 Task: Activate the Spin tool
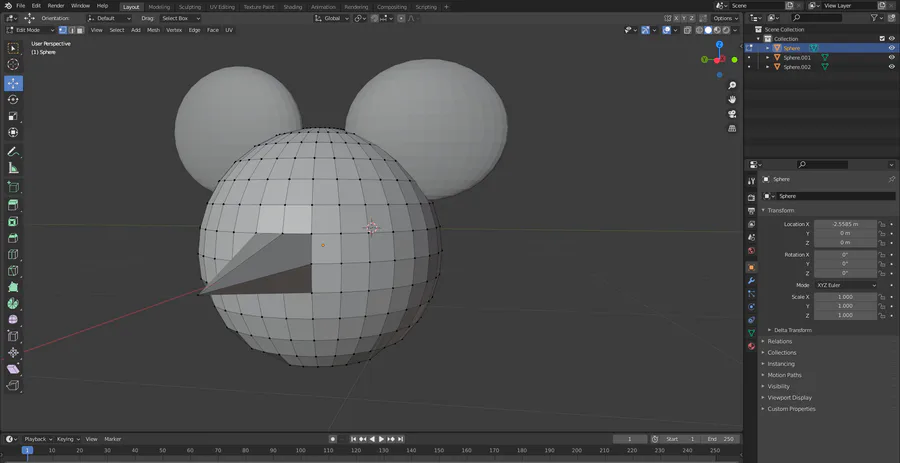pyautogui.click(x=13, y=304)
